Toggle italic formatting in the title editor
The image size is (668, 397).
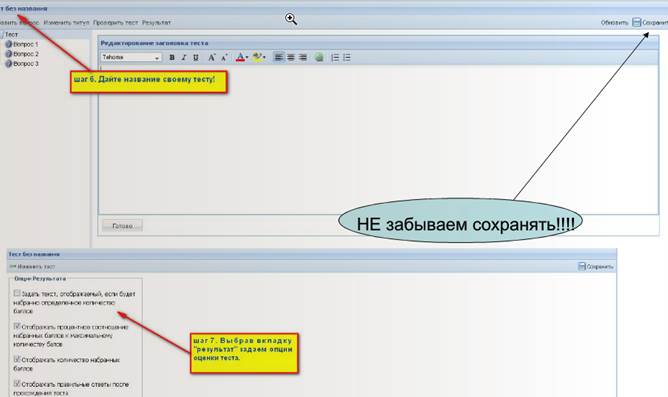pos(184,57)
